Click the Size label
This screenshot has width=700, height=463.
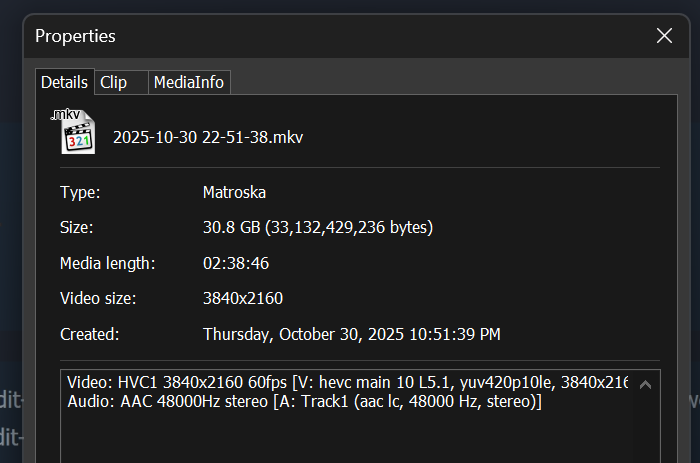76,228
